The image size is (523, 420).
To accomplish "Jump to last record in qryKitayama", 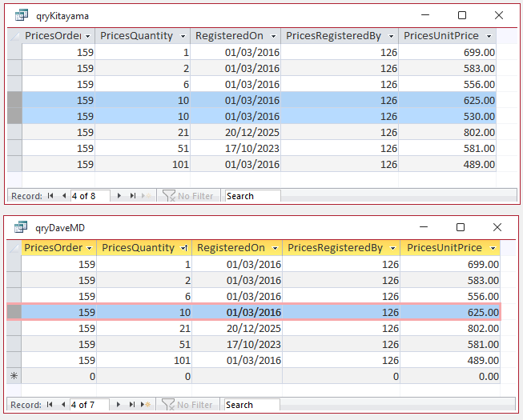I will click(x=132, y=196).
